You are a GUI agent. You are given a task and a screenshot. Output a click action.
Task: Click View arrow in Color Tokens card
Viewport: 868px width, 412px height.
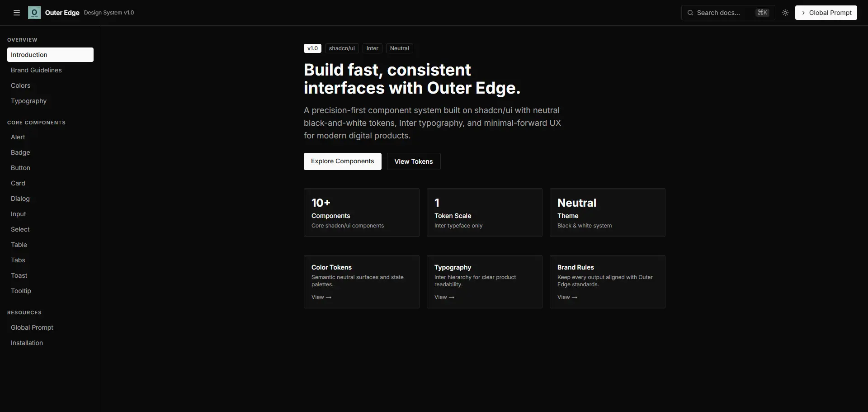click(x=321, y=297)
